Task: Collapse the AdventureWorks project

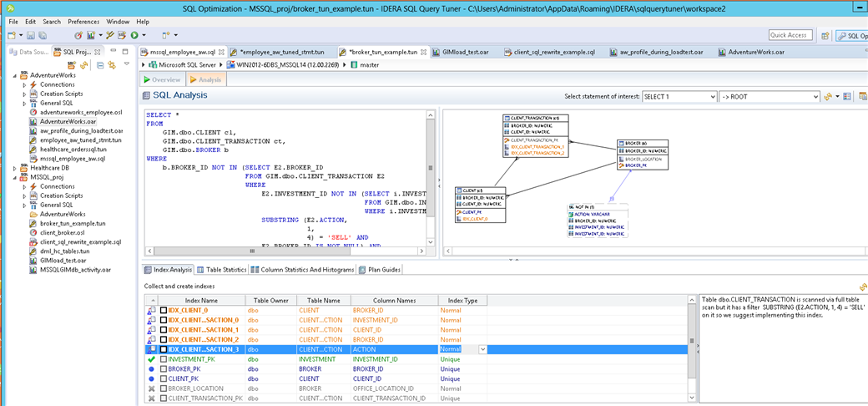Action: coord(15,75)
